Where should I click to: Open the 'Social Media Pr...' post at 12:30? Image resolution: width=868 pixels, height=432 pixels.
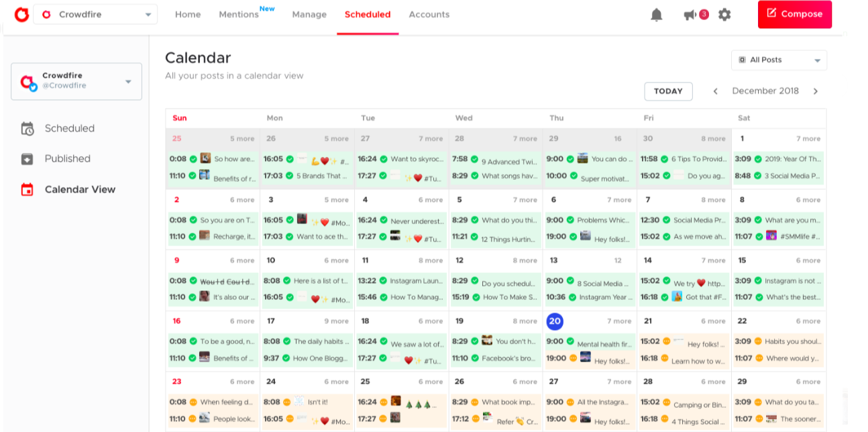(x=684, y=220)
